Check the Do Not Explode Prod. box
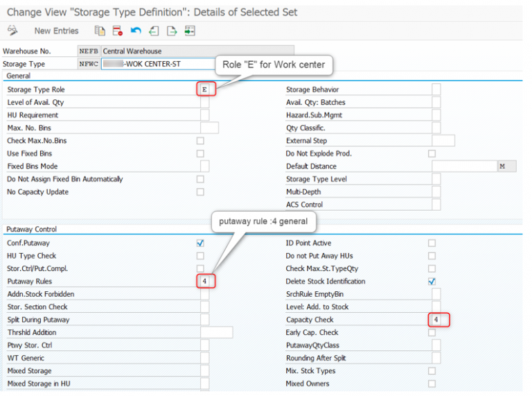Screen dimensions: 532x396 [432, 153]
